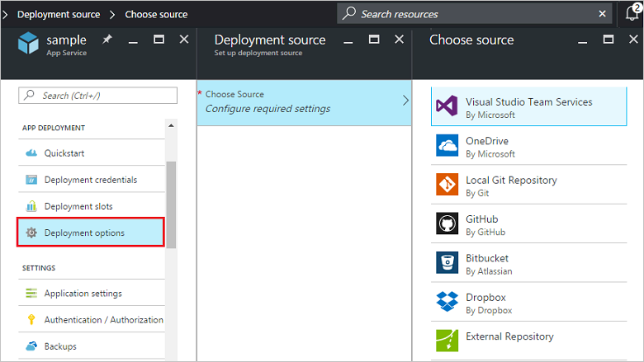The image size is (644, 362).
Task: Click the OneDrive cloud logo
Action: click(x=447, y=145)
